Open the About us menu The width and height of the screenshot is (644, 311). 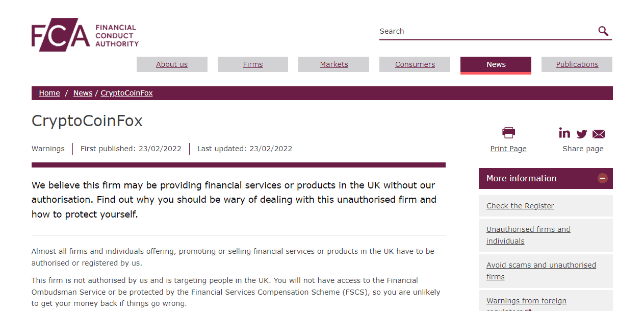172,64
